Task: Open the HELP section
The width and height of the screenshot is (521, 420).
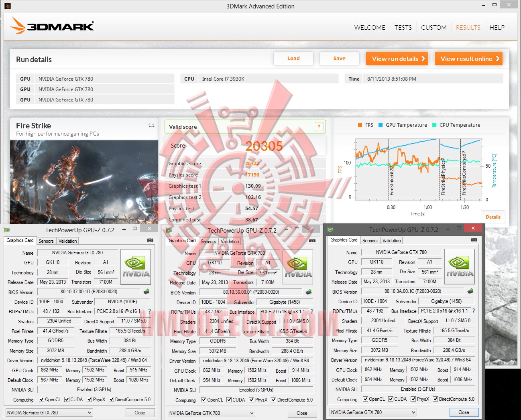Action: (x=497, y=27)
